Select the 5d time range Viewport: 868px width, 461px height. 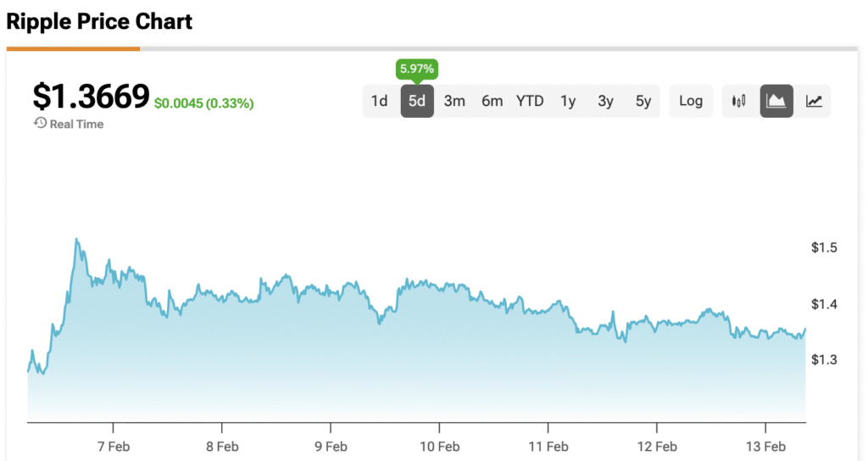click(x=417, y=101)
